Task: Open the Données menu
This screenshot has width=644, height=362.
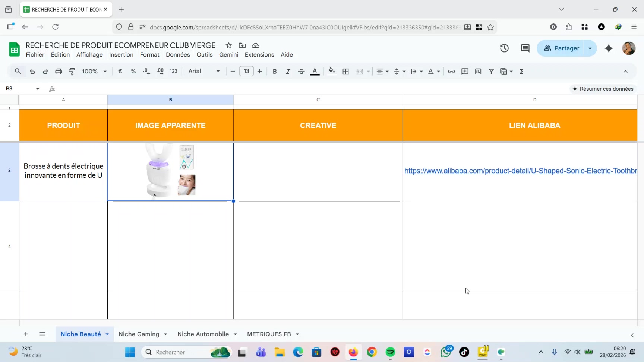Action: [x=178, y=55]
